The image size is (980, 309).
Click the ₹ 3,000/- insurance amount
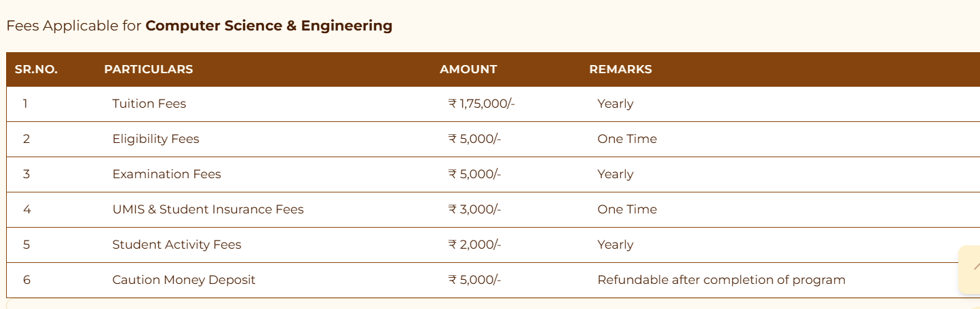tap(474, 209)
